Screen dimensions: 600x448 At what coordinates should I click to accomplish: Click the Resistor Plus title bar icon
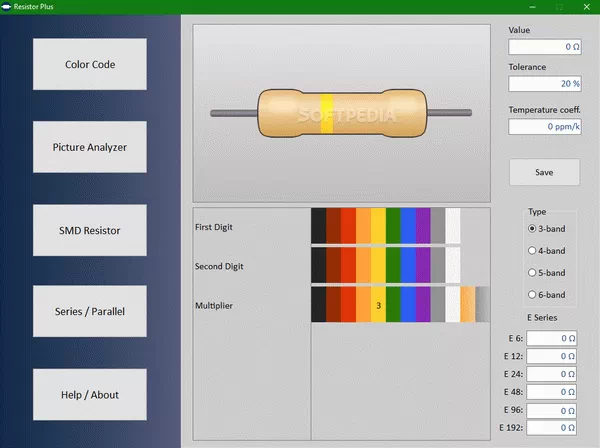click(6, 7)
